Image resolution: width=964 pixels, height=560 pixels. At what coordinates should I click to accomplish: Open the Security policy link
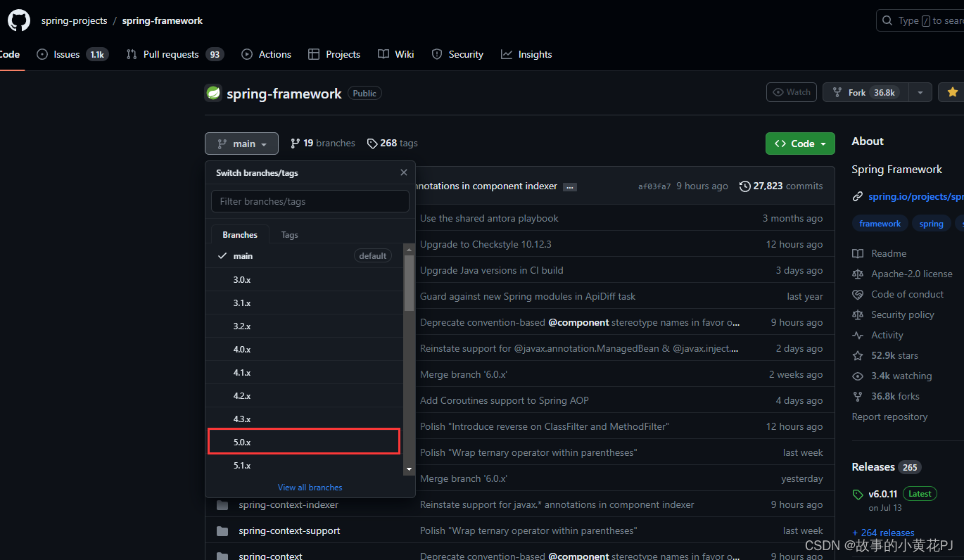(893, 314)
